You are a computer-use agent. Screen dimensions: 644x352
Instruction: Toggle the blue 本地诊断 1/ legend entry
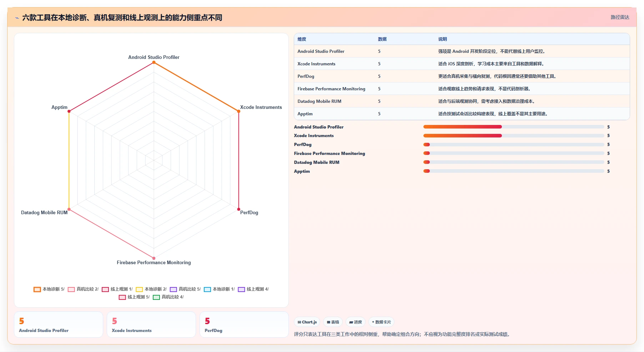click(x=219, y=289)
